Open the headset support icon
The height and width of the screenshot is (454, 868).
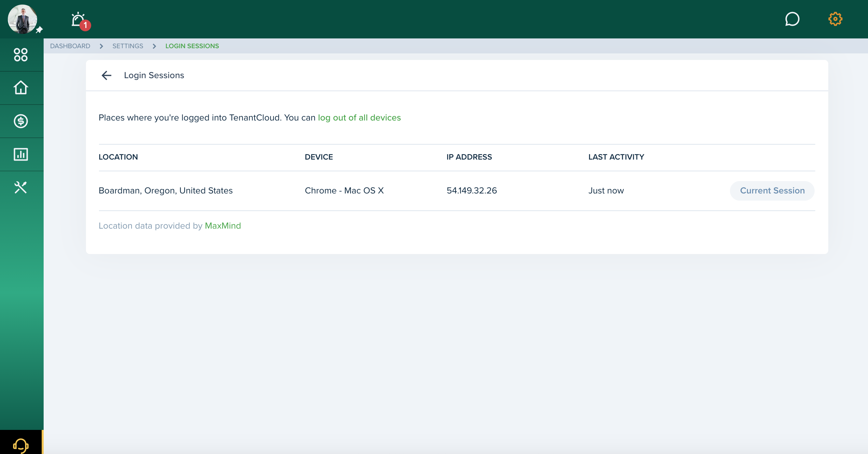click(x=21, y=446)
